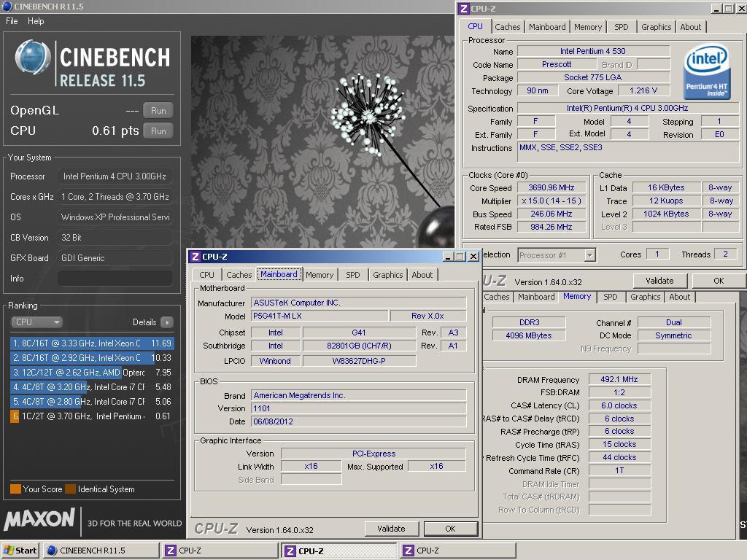The height and width of the screenshot is (560, 747).
Task: Open the Memory tab in the top-right CPU-Z window
Action: (588, 27)
